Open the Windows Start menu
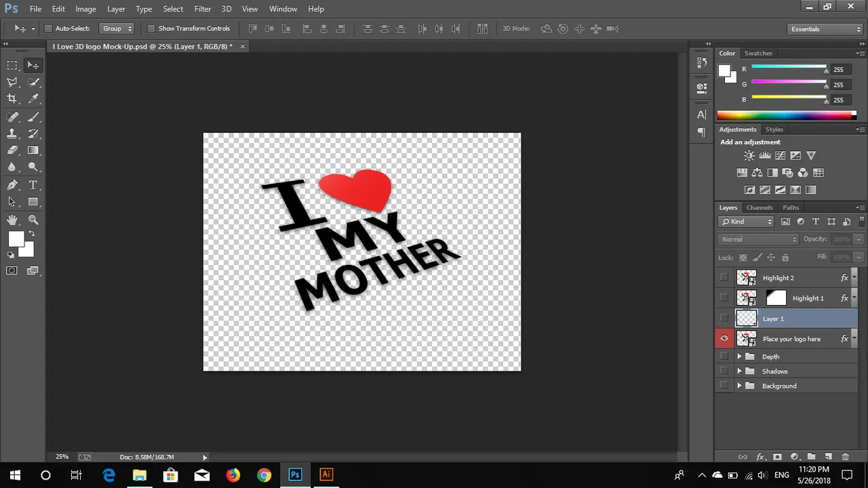Screen dimensions: 868x488 pyautogui.click(x=15, y=474)
